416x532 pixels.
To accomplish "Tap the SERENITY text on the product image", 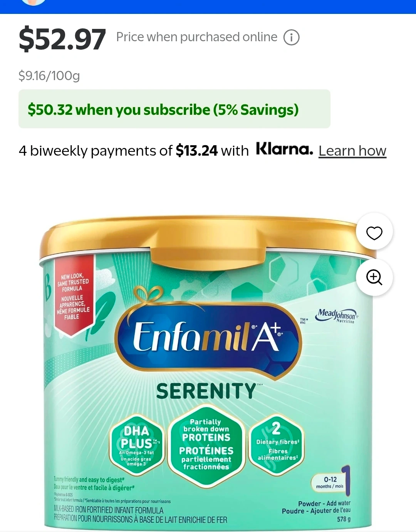I will tap(206, 391).
